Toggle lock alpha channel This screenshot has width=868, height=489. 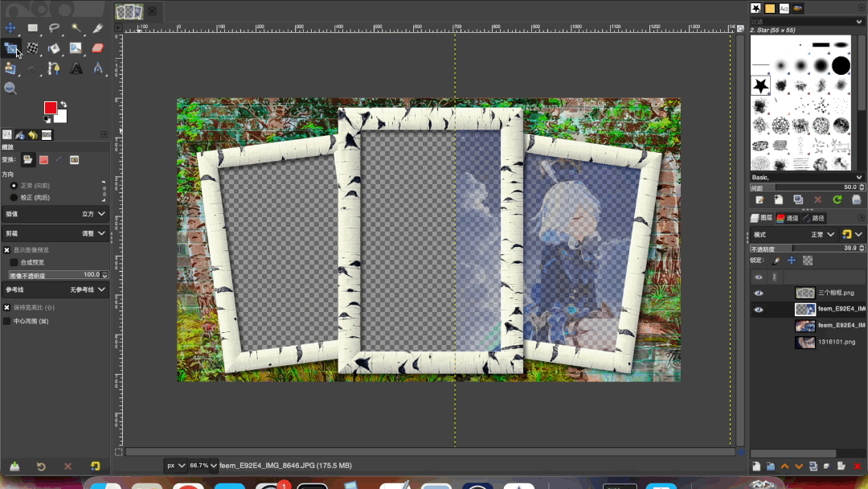(x=808, y=261)
